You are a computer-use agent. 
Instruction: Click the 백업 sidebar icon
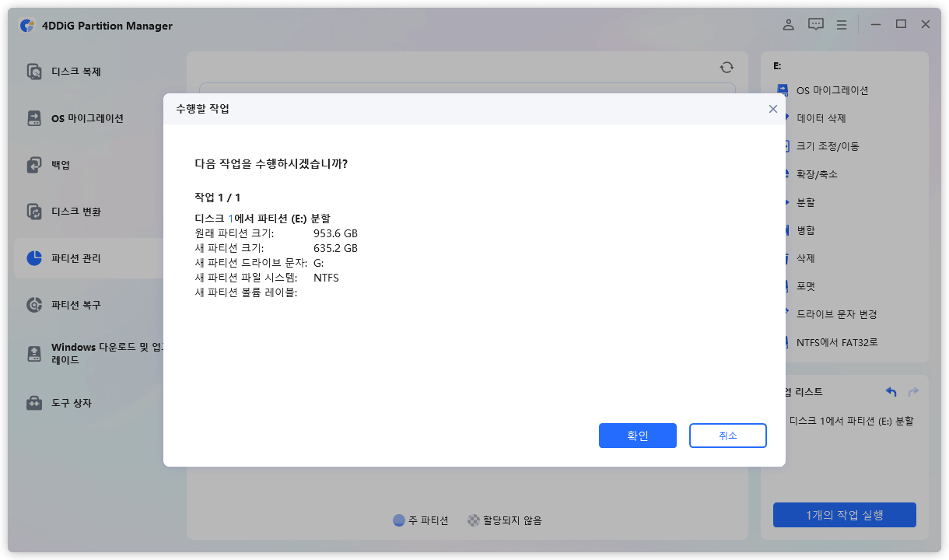(34, 165)
